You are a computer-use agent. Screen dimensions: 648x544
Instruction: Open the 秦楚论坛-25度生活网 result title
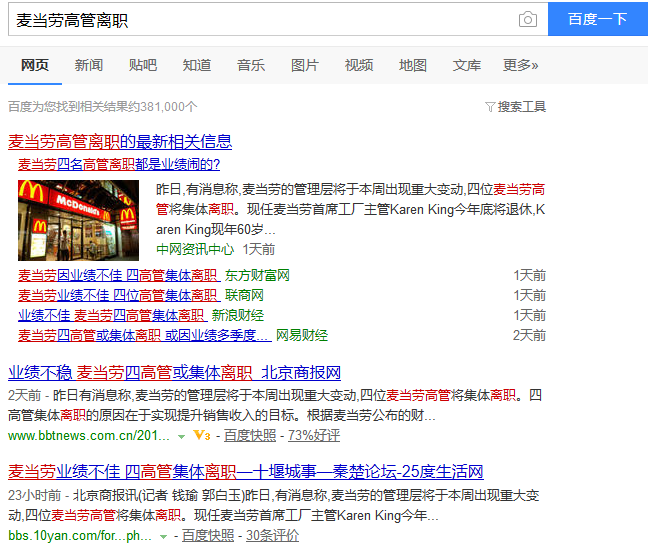click(x=245, y=472)
